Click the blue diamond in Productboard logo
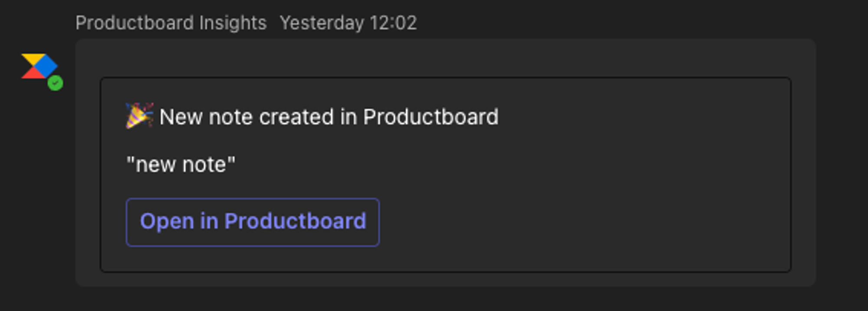The image size is (868, 311). click(46, 66)
